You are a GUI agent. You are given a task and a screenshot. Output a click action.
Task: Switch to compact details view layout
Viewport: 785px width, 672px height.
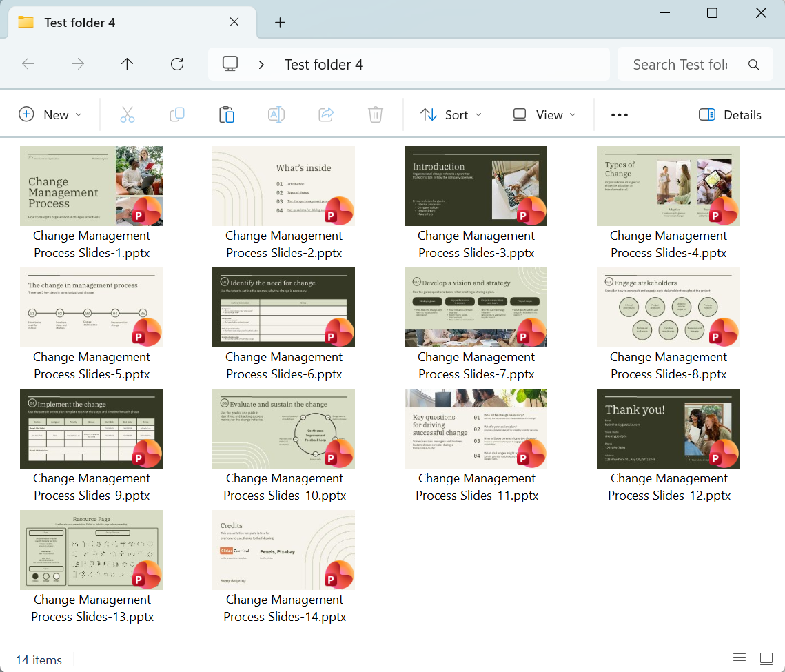pos(740,659)
